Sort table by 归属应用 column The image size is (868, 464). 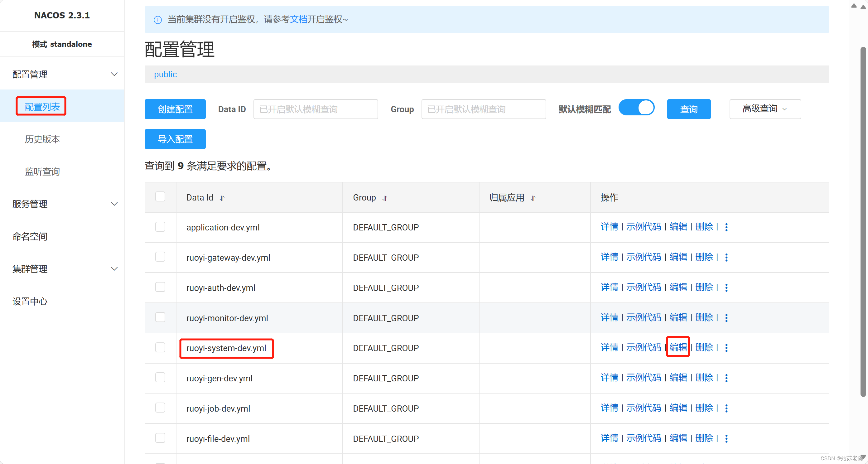pyautogui.click(x=533, y=198)
